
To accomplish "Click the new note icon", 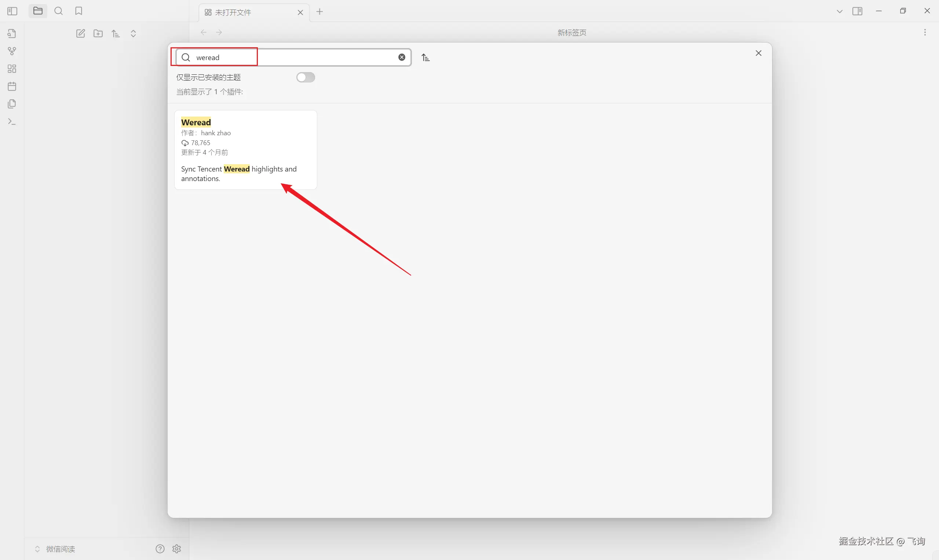I will pos(80,34).
